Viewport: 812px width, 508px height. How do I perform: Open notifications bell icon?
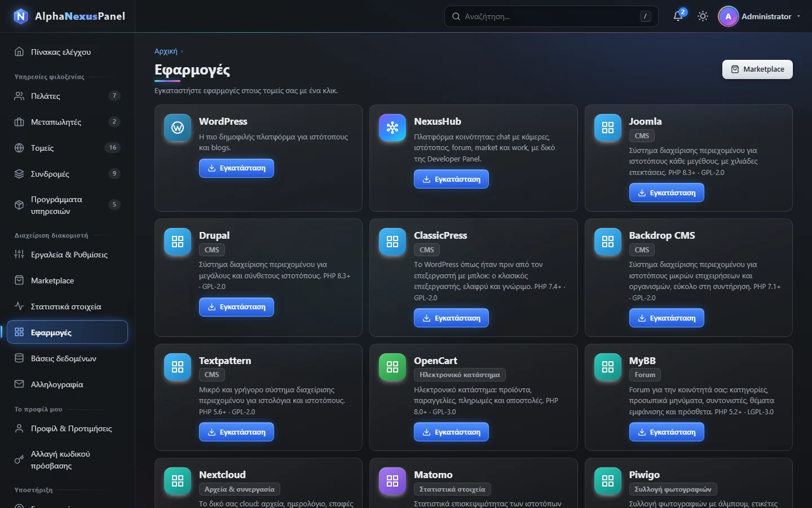[x=678, y=16]
